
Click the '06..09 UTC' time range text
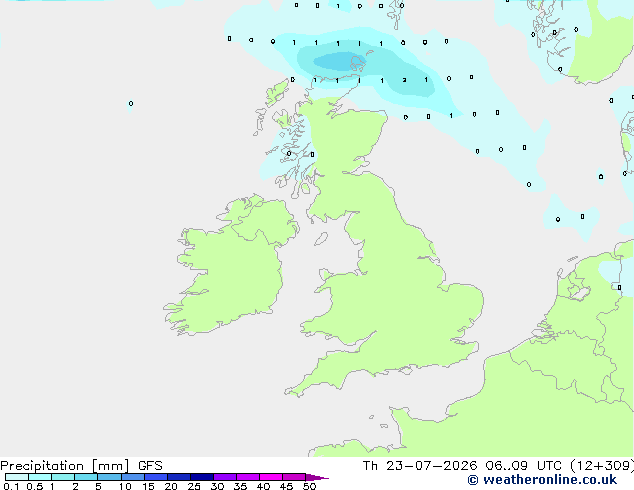pos(523,466)
